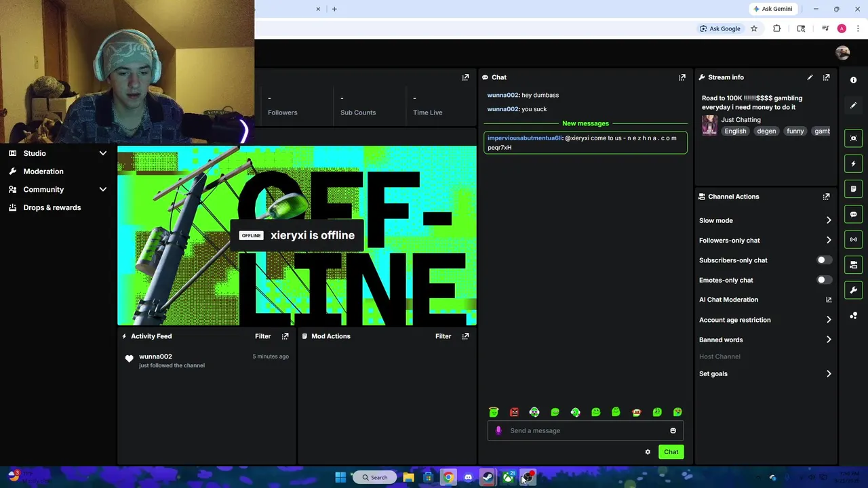Close the current browser tab
This screenshot has height=488, width=868.
coord(318,9)
